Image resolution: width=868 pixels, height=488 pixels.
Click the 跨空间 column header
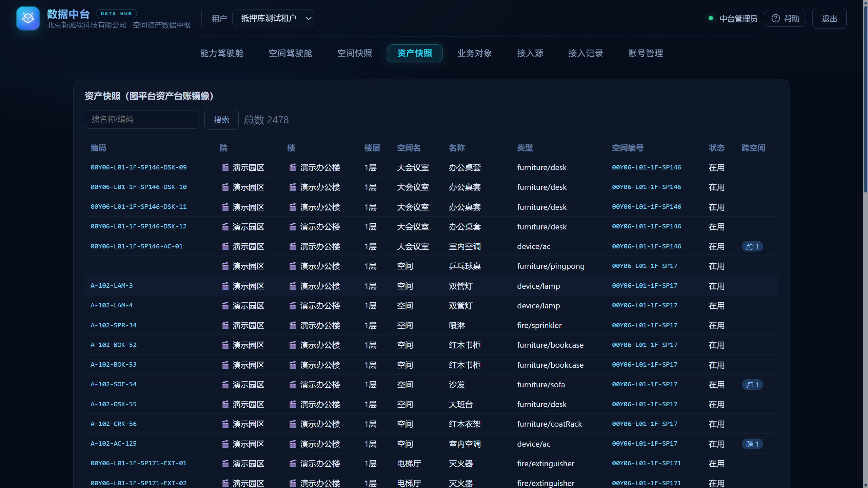coord(753,148)
